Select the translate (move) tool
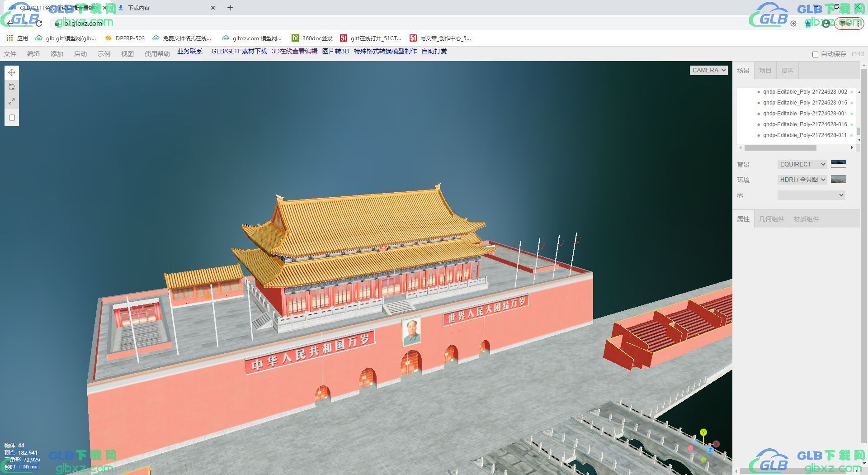The image size is (868, 475). click(12, 72)
